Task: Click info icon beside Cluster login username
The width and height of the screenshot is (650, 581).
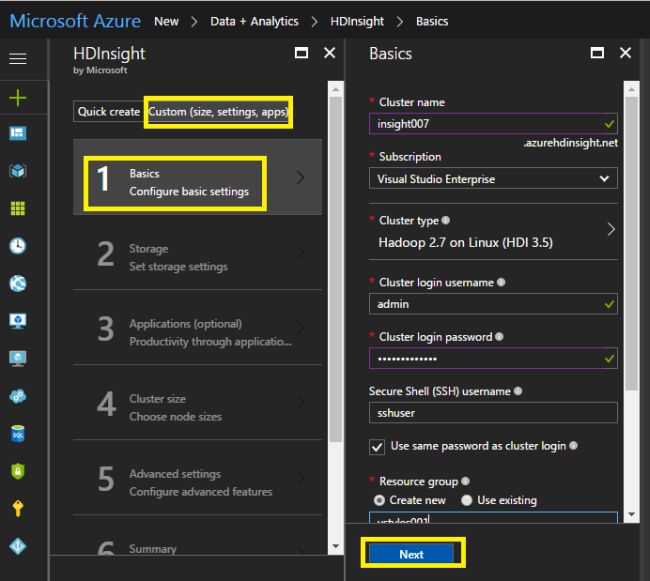Action: [501, 282]
